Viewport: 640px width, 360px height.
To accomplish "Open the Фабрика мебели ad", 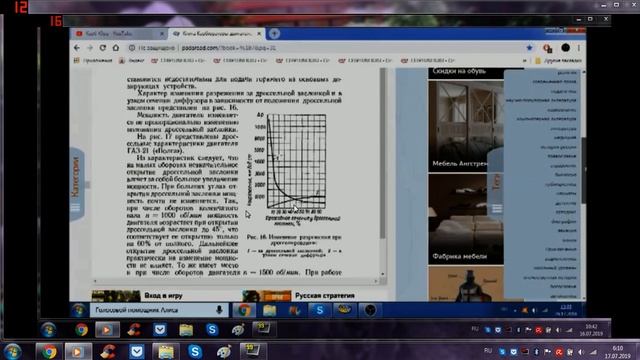I will click(466, 219).
